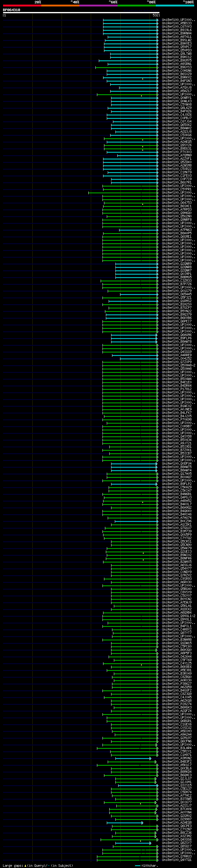The width and height of the screenshot is (197, 868).
Task: Click the UniRef100_C5XKG6 label
Action: [x=177, y=135]
